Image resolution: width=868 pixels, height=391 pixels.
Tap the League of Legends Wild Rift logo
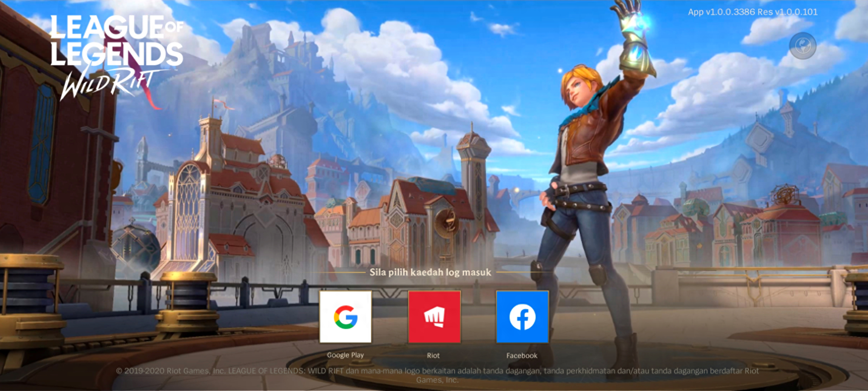[x=116, y=57]
